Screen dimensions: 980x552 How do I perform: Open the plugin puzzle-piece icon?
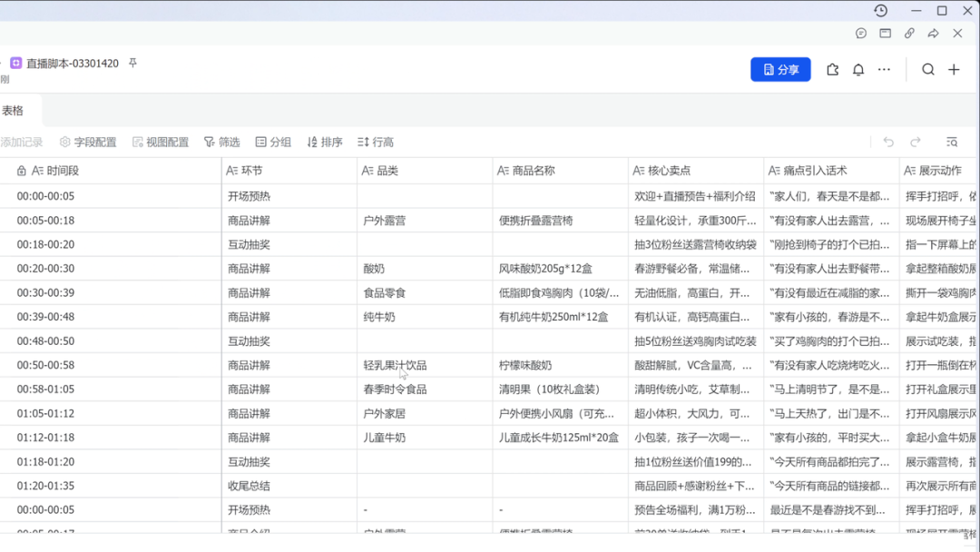[x=832, y=70]
